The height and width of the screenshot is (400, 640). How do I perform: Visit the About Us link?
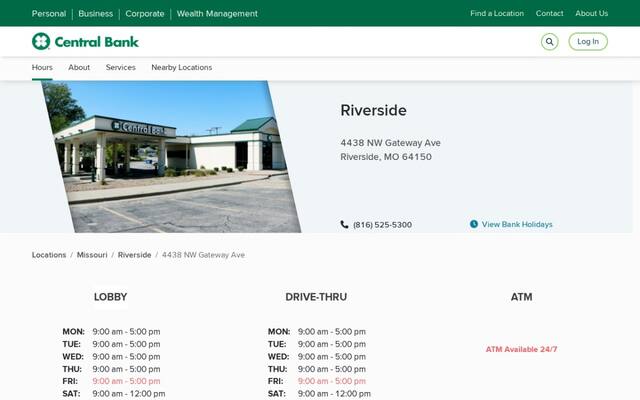tap(591, 13)
